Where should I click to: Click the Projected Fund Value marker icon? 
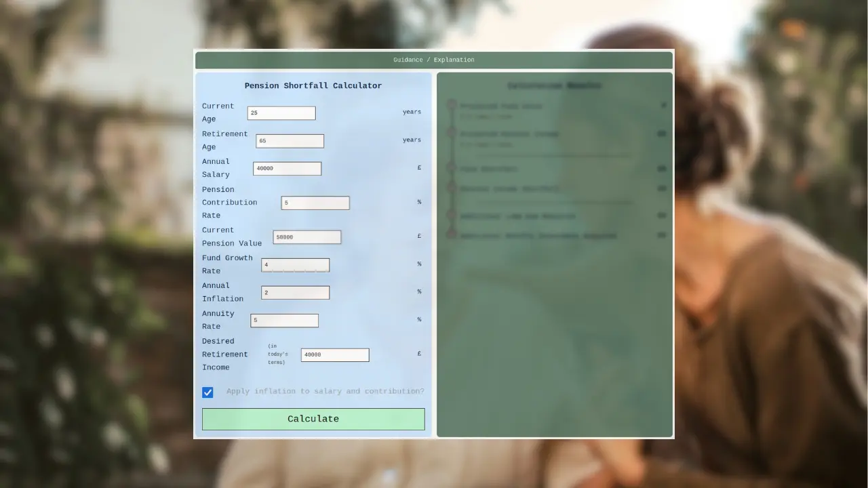[x=452, y=105]
